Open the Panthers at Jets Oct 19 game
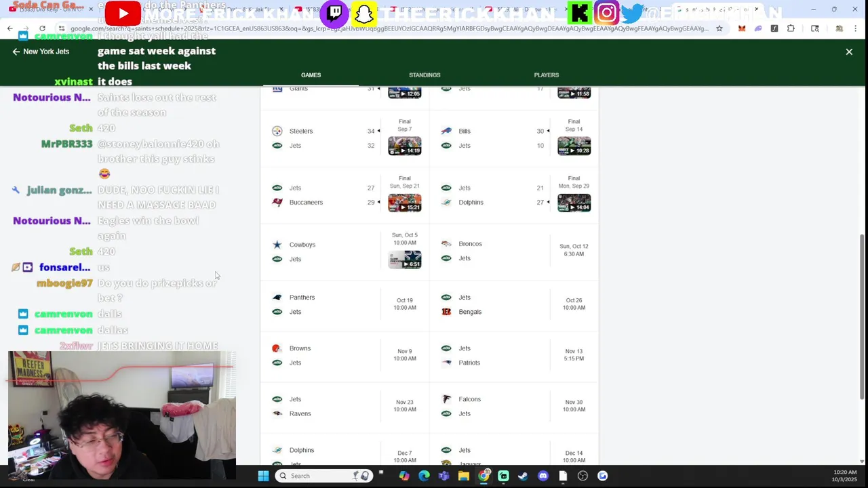868x488 pixels. (345, 304)
